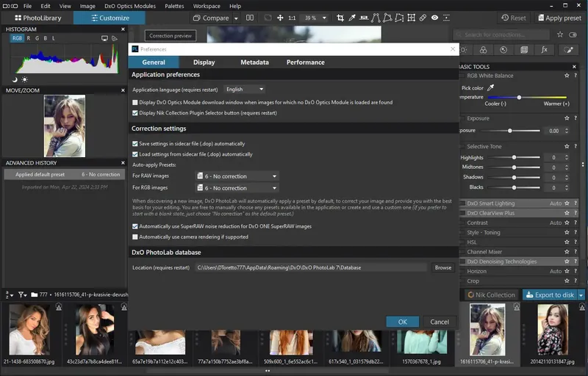Uncheck Automatically use SuperRAW noise reduction
The image size is (588, 376).
pos(135,226)
